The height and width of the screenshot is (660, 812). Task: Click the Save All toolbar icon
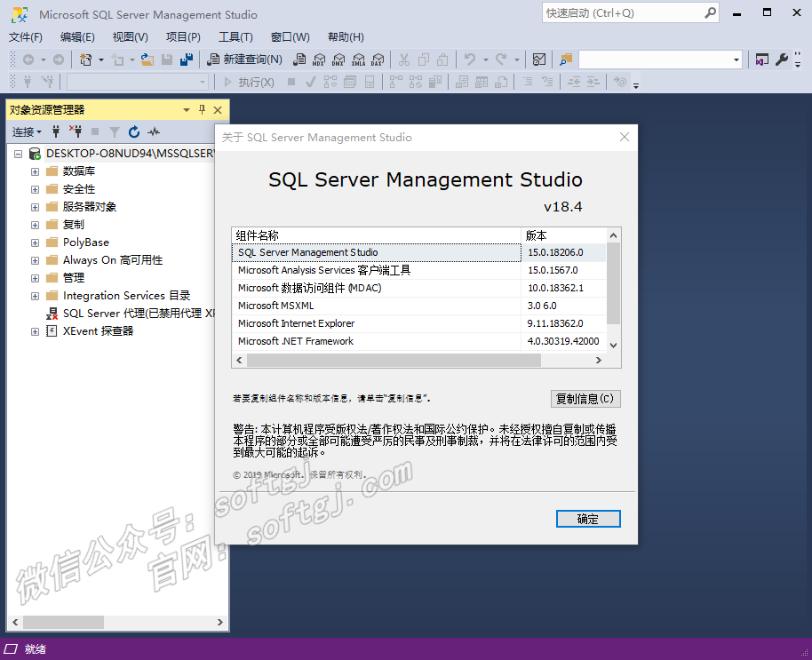coord(187,60)
